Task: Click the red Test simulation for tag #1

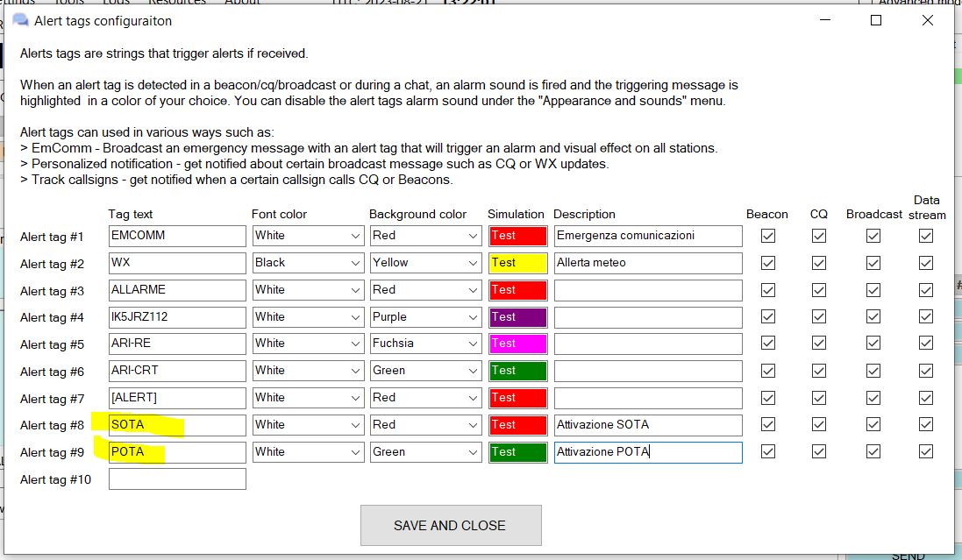Action: tap(517, 236)
